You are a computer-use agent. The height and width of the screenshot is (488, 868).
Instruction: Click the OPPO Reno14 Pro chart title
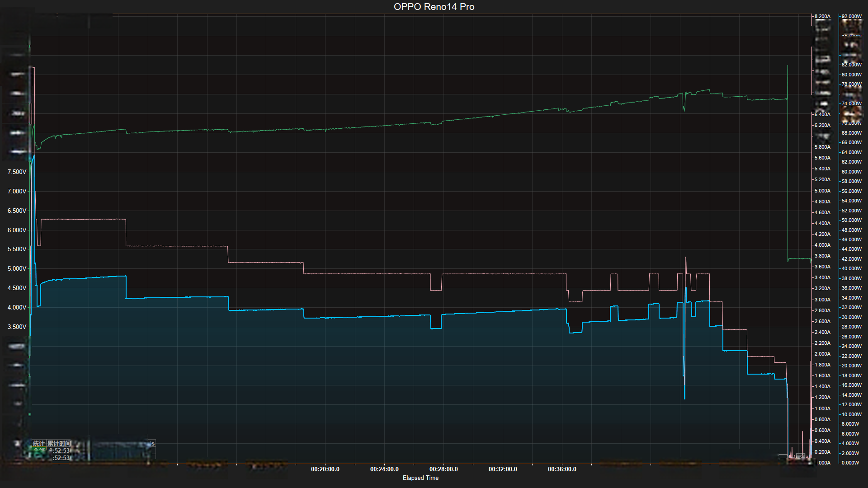(x=434, y=7)
